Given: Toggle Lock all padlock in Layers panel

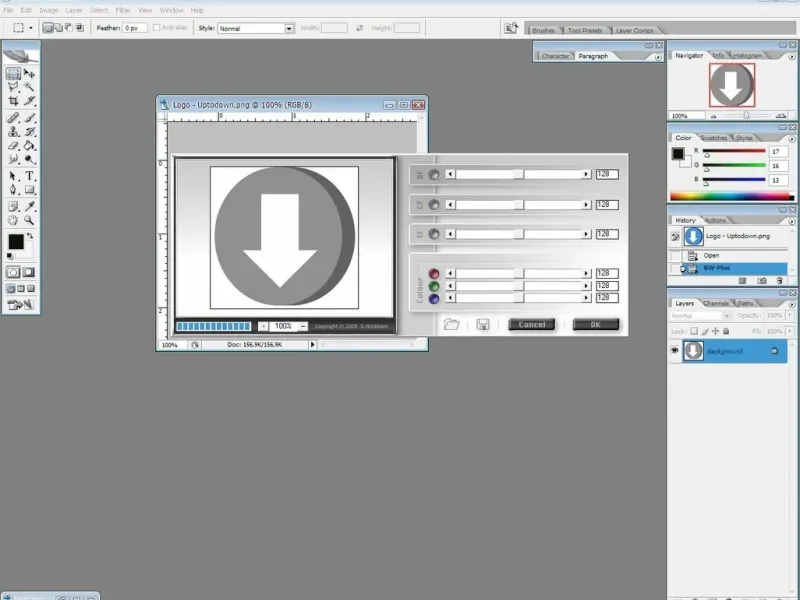Looking at the screenshot, I should (x=726, y=331).
